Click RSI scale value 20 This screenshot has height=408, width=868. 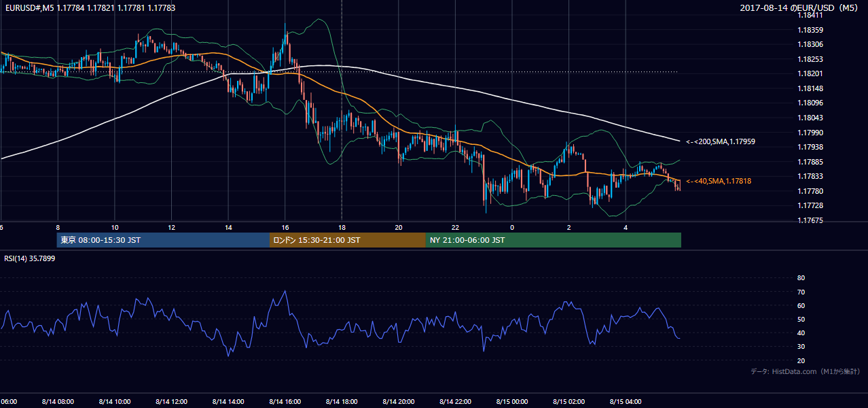pyautogui.click(x=801, y=360)
